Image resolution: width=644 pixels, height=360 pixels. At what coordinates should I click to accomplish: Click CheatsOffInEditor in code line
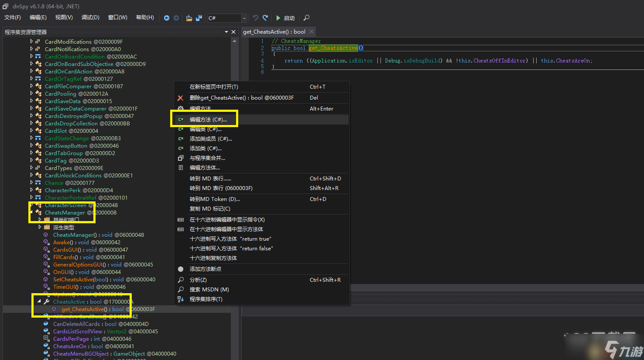pos(500,61)
